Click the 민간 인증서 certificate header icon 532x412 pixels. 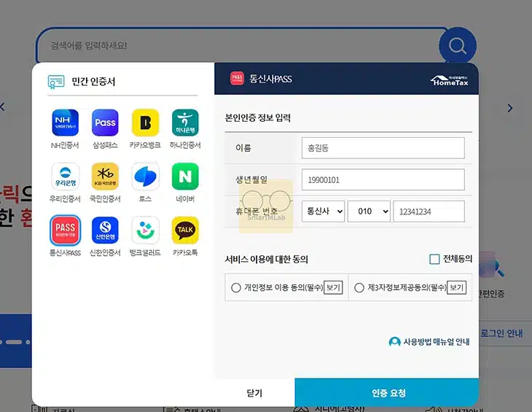56,82
